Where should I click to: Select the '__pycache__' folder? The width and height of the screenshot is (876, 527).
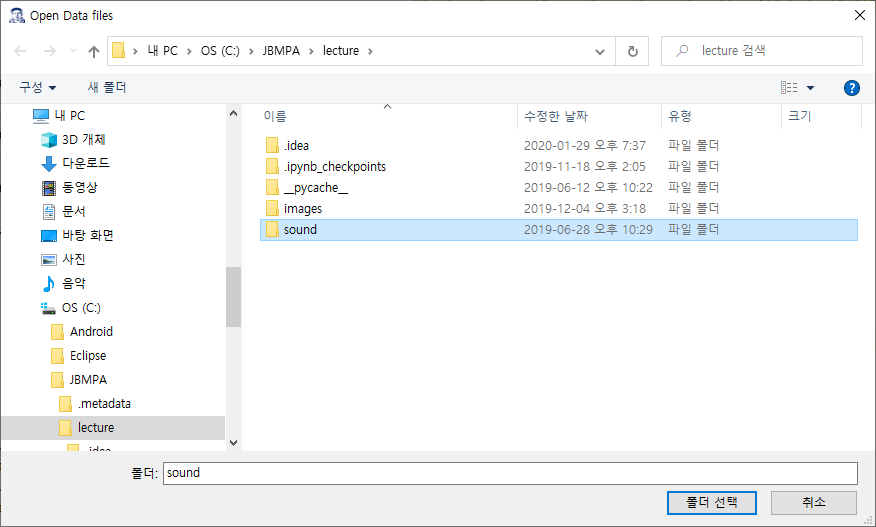pyautogui.click(x=316, y=188)
